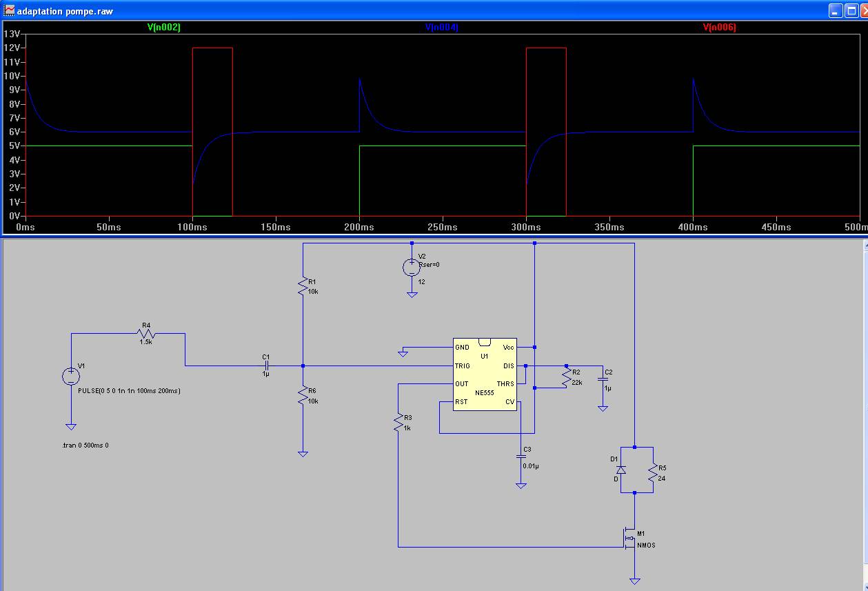The height and width of the screenshot is (591, 868).
Task: Click the 0V label on vertical axis
Action: 14,216
